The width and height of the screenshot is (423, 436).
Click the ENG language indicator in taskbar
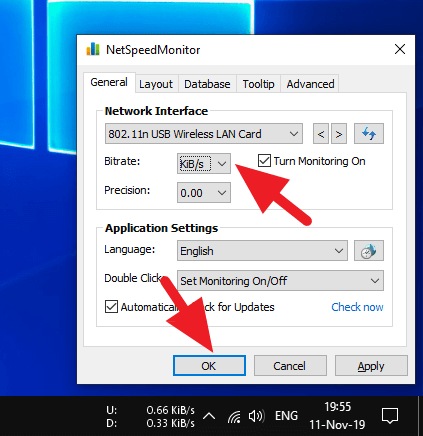pos(286,416)
